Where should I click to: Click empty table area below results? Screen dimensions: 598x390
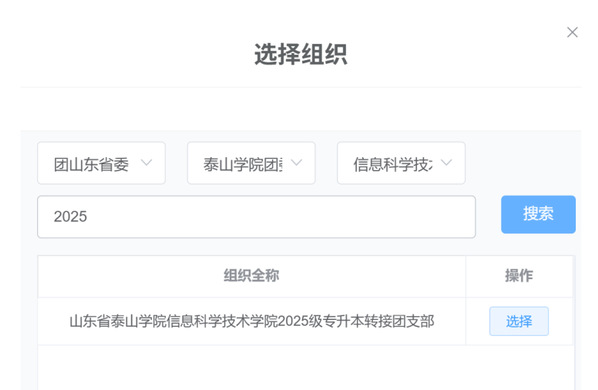[305, 368]
